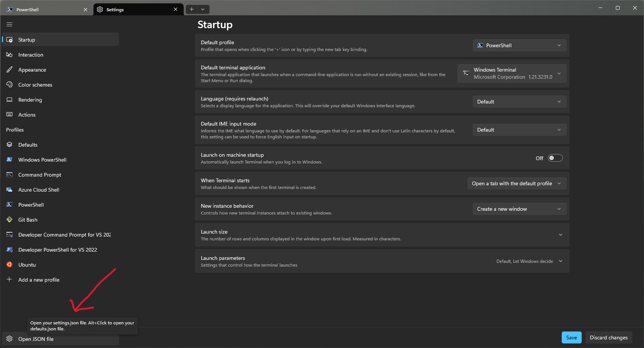Go to the Interaction settings page
The height and width of the screenshot is (348, 644).
(x=61, y=55)
